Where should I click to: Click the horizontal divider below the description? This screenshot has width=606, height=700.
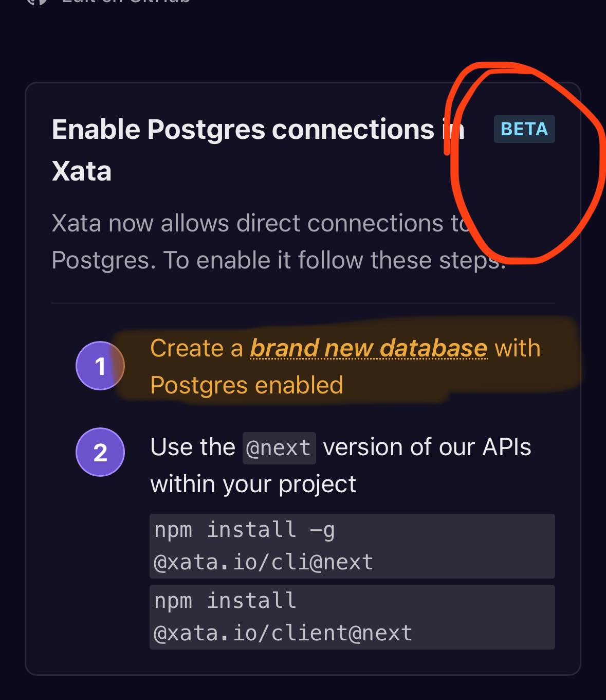point(303,303)
